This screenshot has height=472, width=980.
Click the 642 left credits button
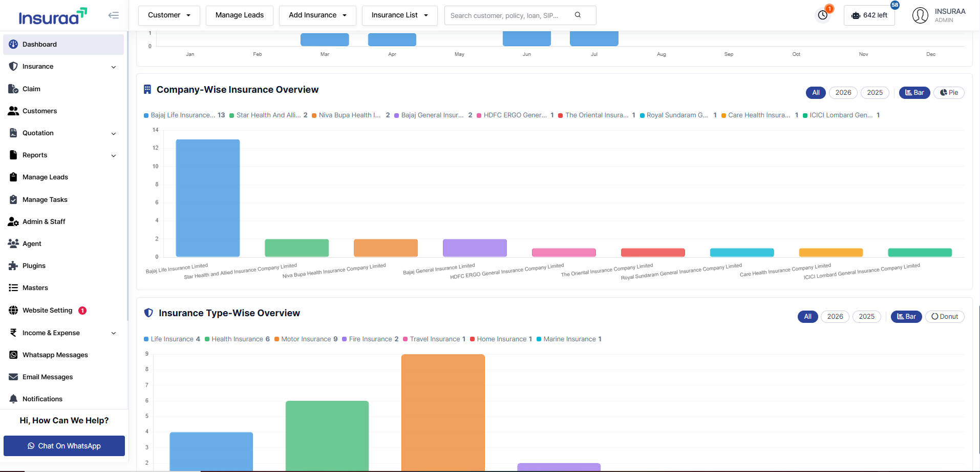[x=869, y=15]
